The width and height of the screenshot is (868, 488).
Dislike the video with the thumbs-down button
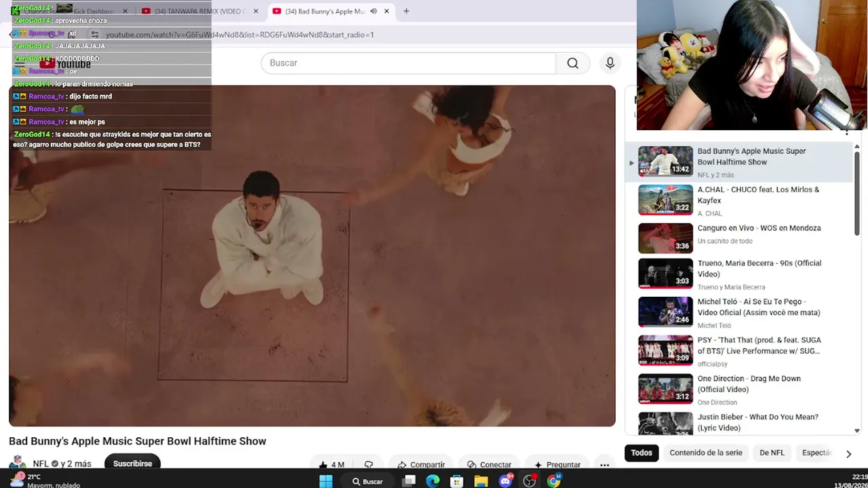point(369,464)
